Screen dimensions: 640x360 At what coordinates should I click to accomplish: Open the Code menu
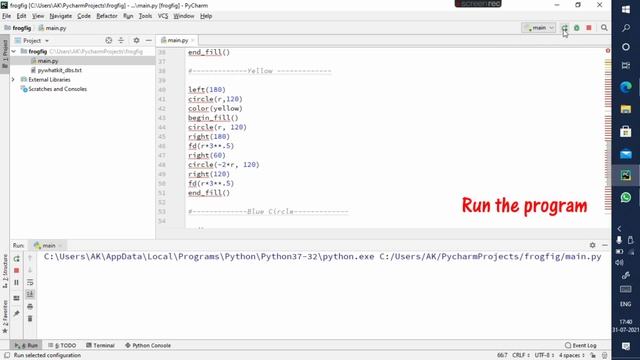pyautogui.click(x=84, y=16)
